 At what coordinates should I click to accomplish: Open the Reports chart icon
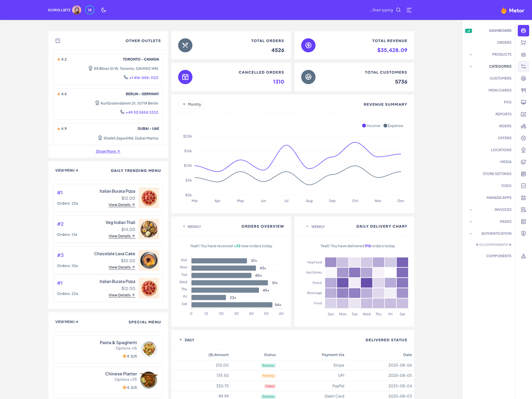click(x=523, y=114)
